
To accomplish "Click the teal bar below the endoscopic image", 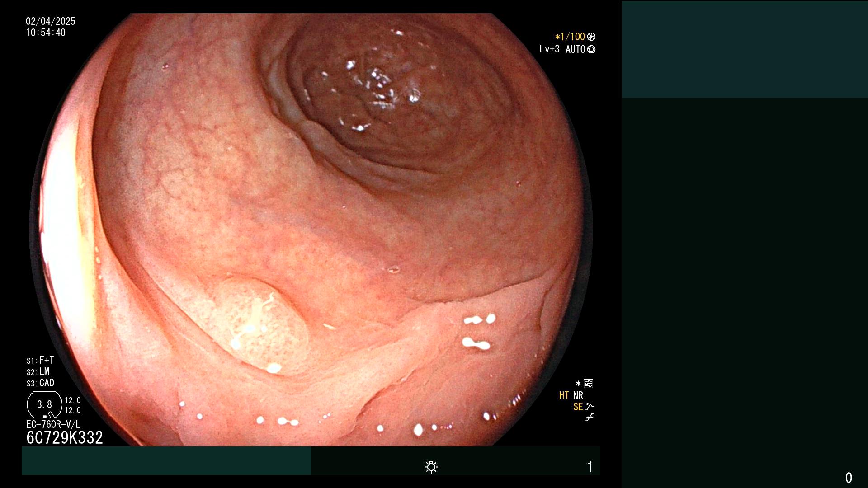I will [x=166, y=461].
